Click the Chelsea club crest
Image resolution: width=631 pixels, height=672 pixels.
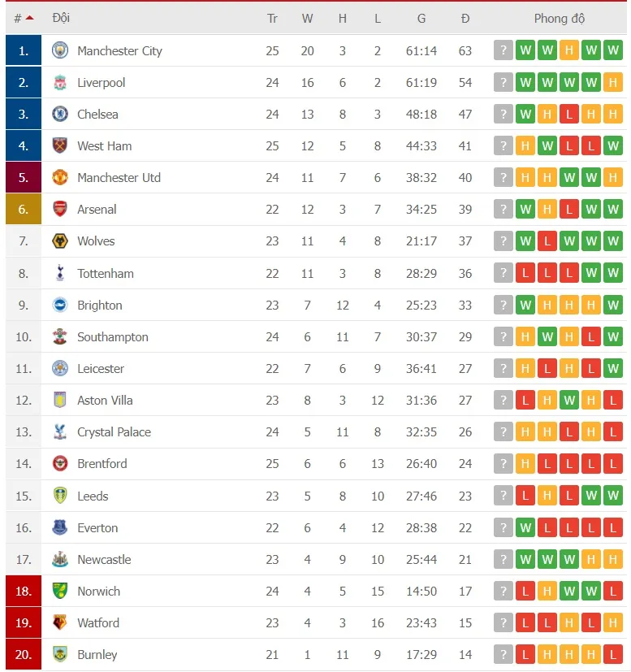click(x=58, y=114)
